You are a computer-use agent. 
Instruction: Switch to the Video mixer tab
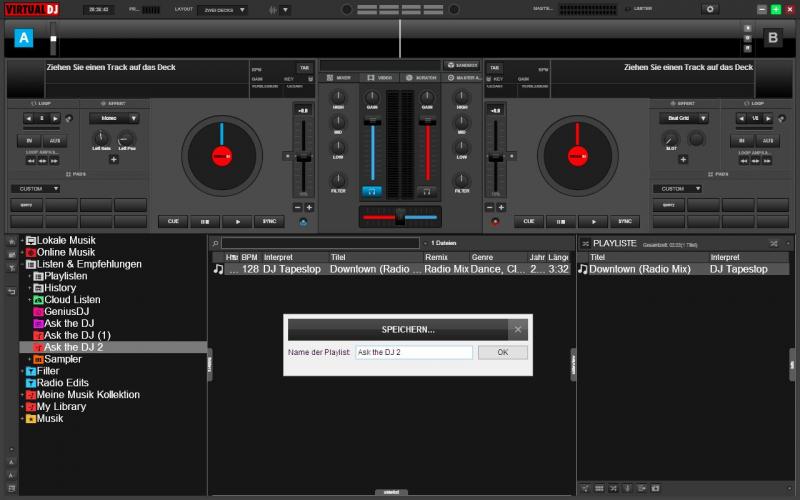pos(378,77)
